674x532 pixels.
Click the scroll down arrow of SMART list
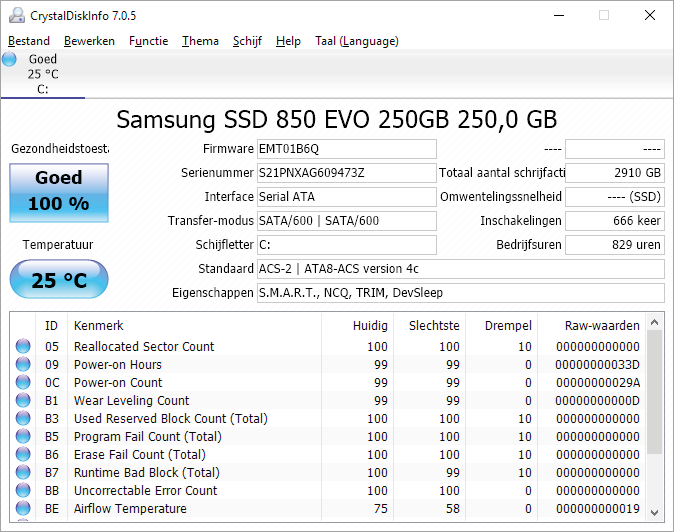655,513
